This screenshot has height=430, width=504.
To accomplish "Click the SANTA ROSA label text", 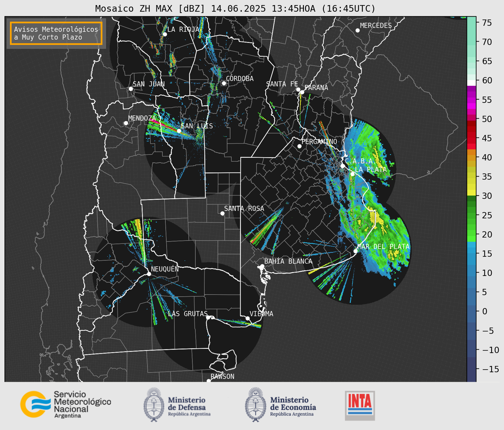I will coord(244,209).
